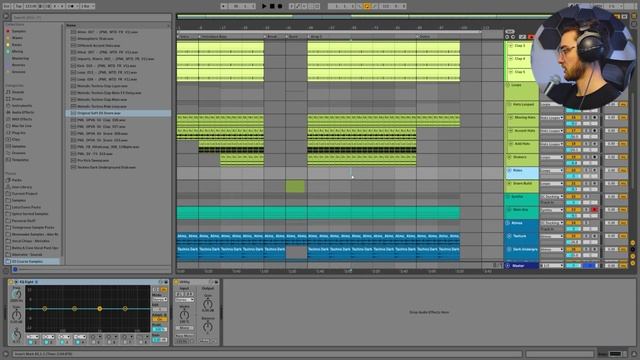Image resolution: width=640 pixels, height=360 pixels.
Task: Click the Utility Balance knob
Action: coord(208,327)
